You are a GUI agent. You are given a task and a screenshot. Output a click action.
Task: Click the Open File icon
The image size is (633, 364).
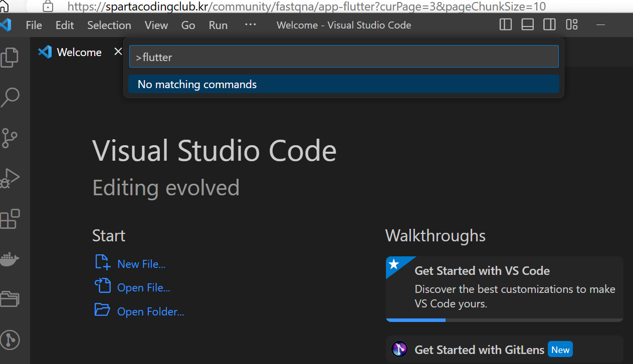click(x=102, y=286)
